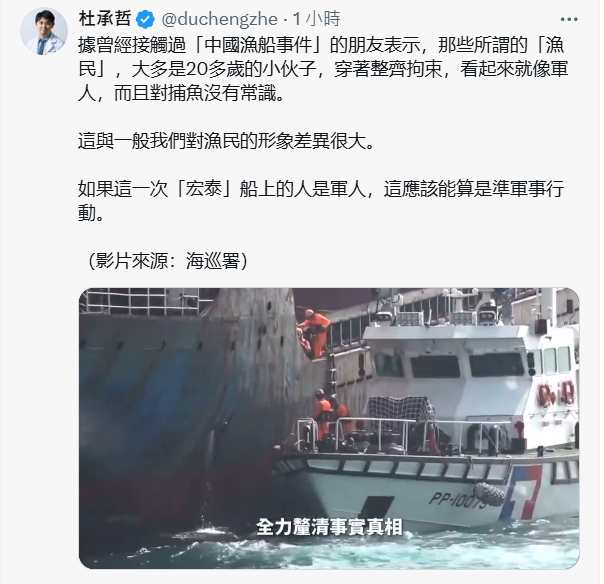Click the blue verified badge
Image resolution: width=604 pixels, height=584 pixels.
pos(146,20)
